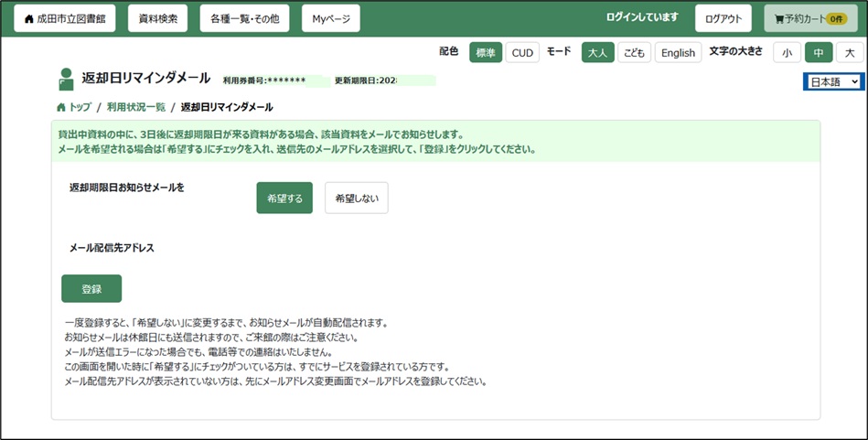Open the 日本語 language dropdown
Screen dimensions: 868x440
click(x=832, y=82)
